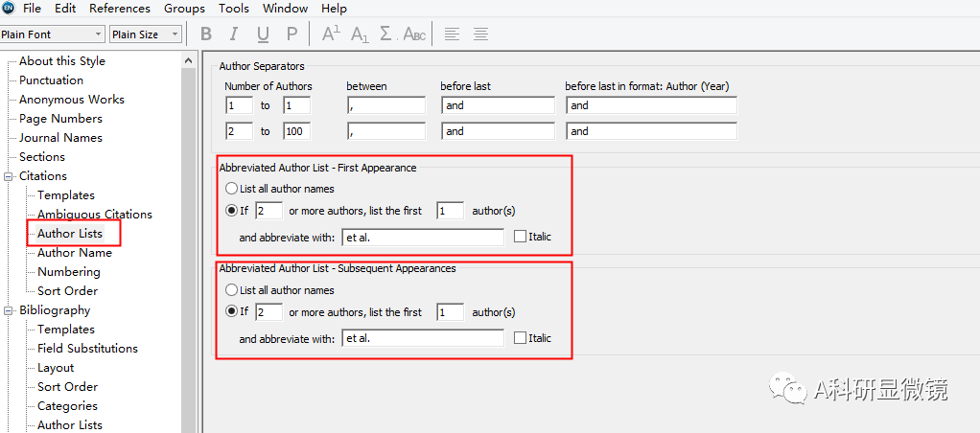Click first row Author (Year) 'and' field
The width and height of the screenshot is (980, 433).
[x=651, y=105]
